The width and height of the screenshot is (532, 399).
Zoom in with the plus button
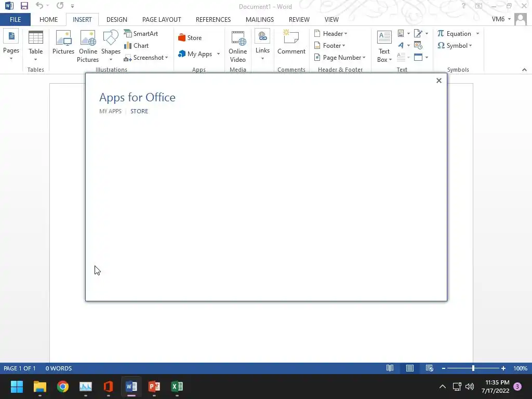(503, 368)
